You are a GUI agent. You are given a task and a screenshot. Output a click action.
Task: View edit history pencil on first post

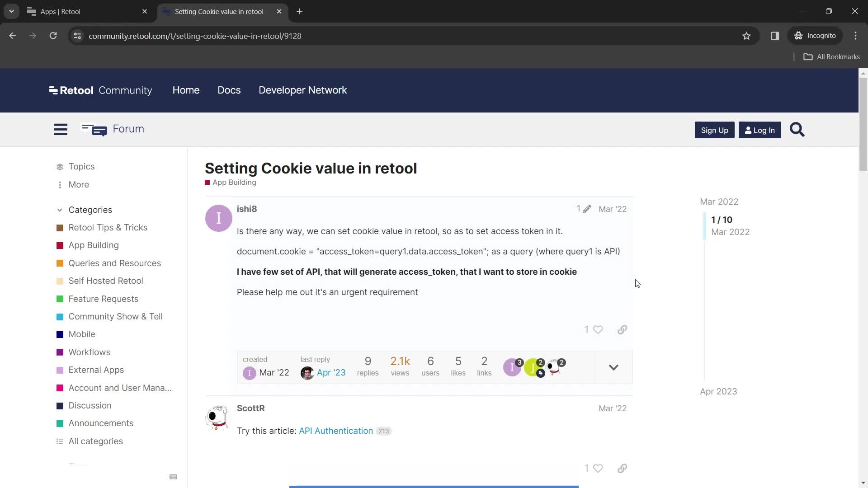coord(586,209)
